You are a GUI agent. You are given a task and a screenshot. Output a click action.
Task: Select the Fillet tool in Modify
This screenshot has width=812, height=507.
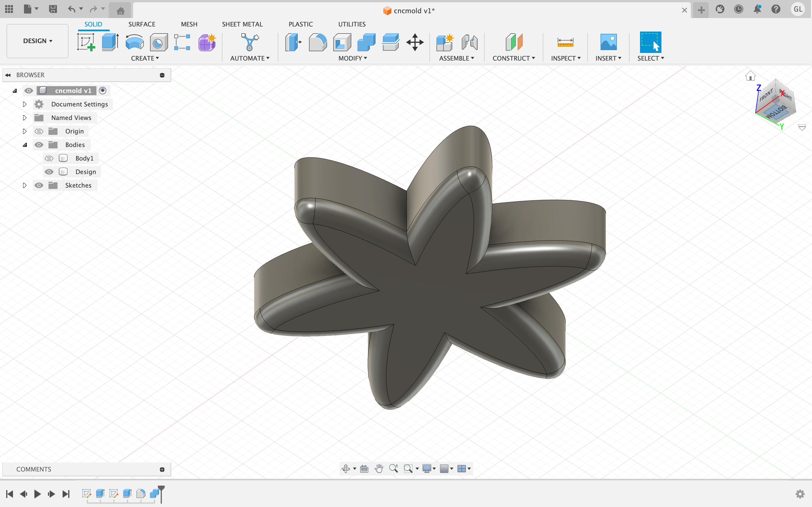coord(317,42)
